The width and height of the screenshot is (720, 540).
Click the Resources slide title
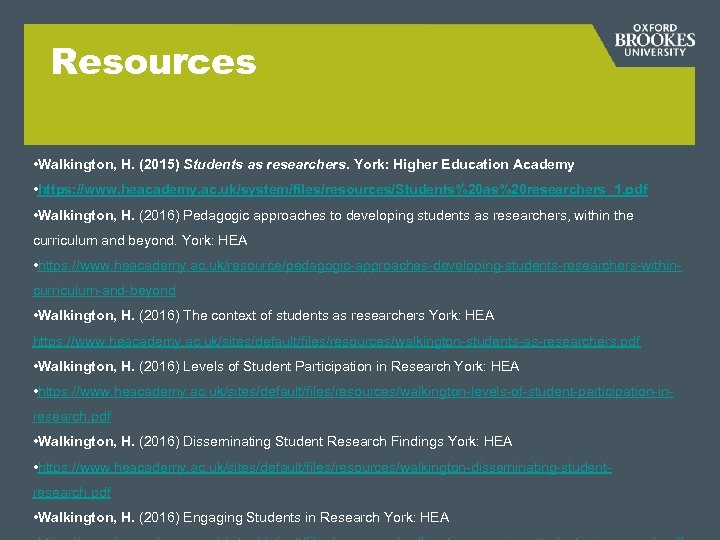tap(154, 62)
